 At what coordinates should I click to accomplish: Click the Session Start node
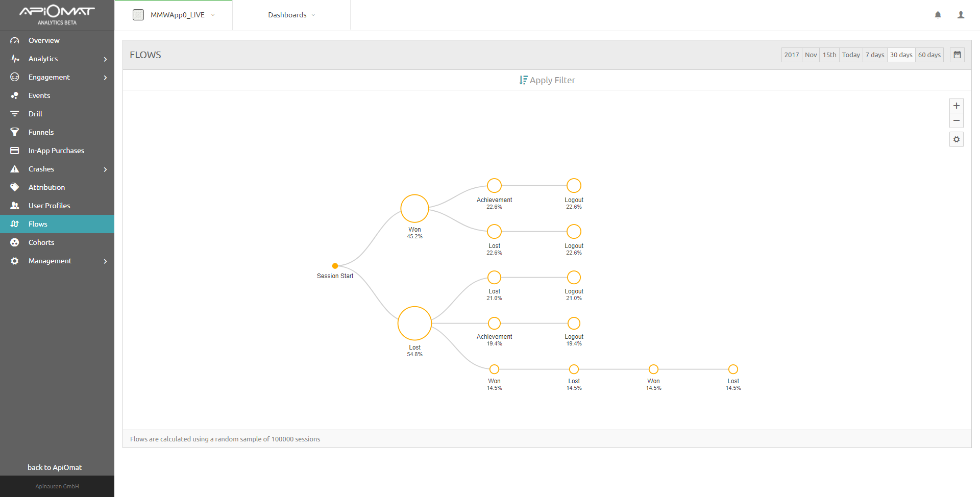[x=335, y=266]
